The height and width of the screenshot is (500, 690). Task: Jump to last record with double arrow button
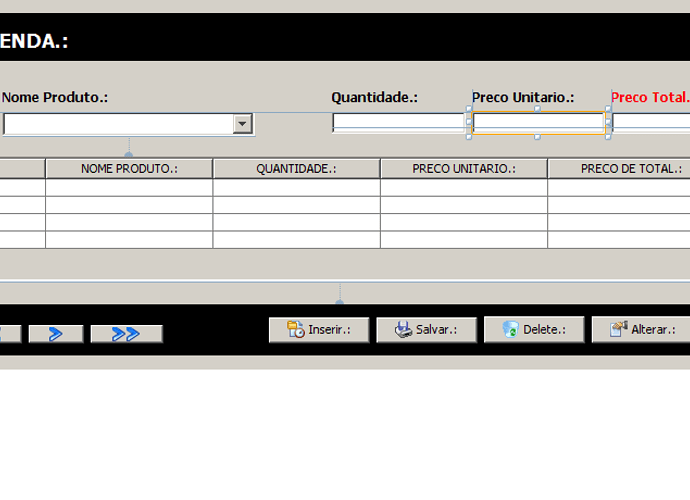pos(127,334)
